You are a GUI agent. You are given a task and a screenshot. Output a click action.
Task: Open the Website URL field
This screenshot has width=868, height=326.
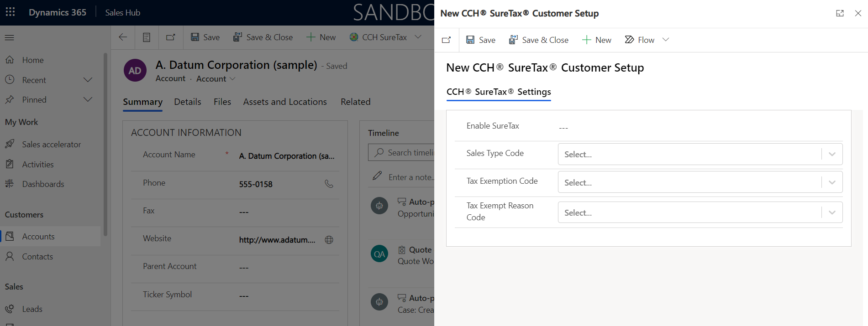coord(277,240)
